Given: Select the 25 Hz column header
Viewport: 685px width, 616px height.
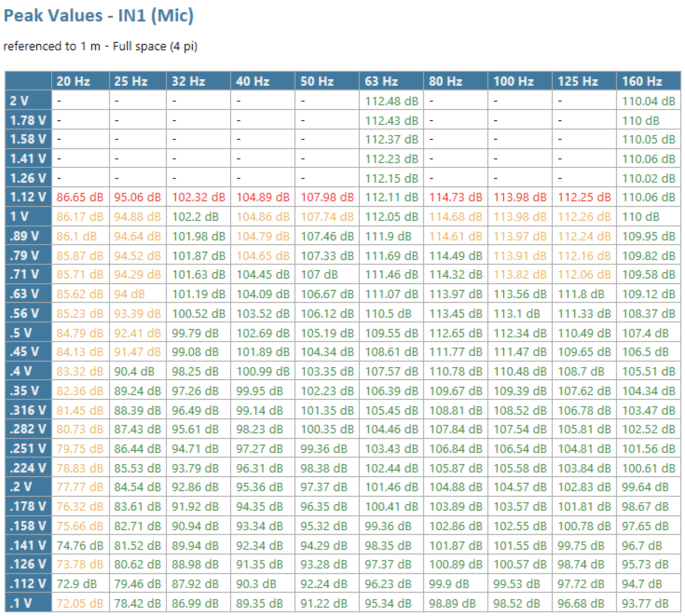Looking at the screenshot, I should (138, 81).
